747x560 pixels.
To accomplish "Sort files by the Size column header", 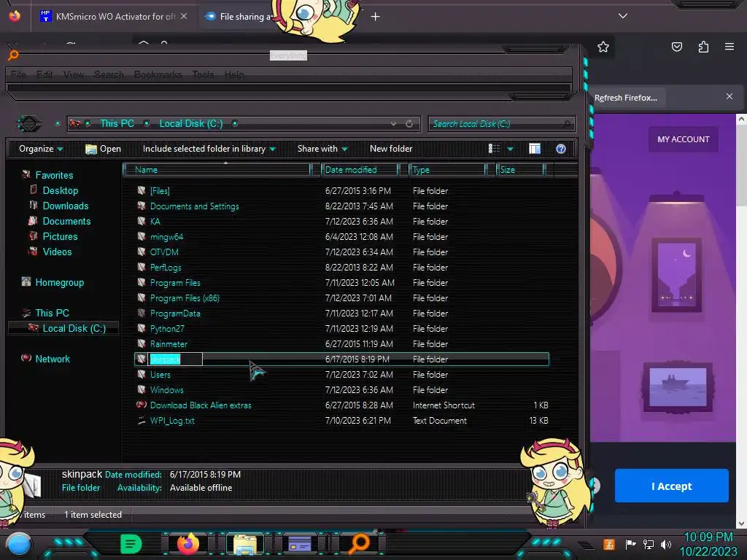I will tap(520, 169).
